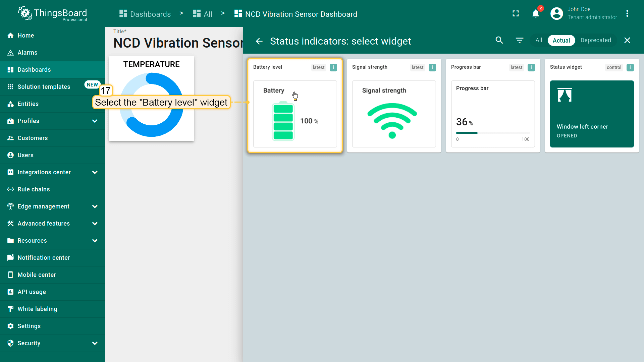Click info icon on Battery level card
The width and height of the screenshot is (644, 362).
click(x=333, y=67)
